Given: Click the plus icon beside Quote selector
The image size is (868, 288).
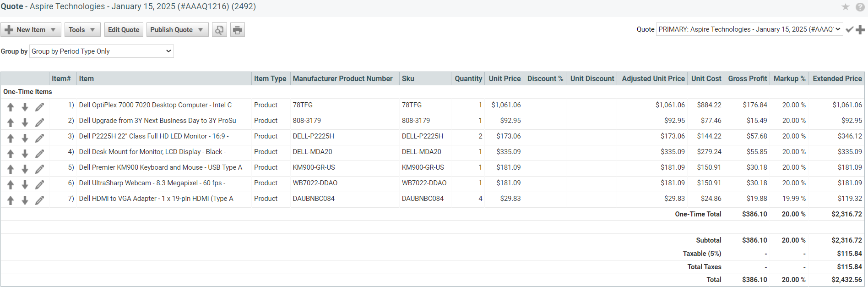Looking at the screenshot, I should point(860,29).
